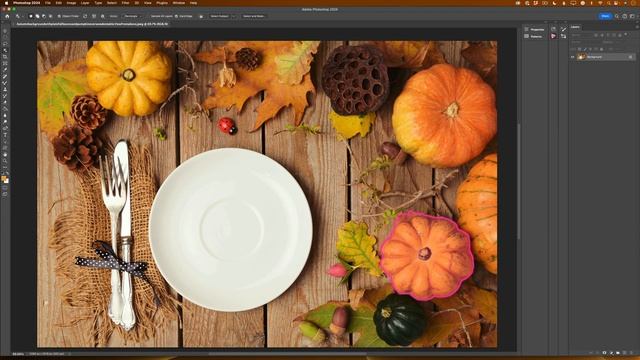The image size is (640, 360).
Task: Click the Background layer thumbnail
Action: [x=581, y=57]
